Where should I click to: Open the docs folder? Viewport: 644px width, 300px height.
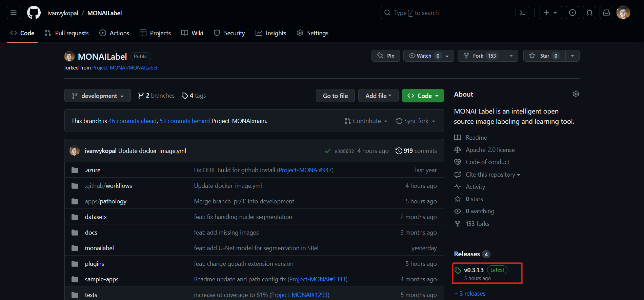tap(91, 233)
